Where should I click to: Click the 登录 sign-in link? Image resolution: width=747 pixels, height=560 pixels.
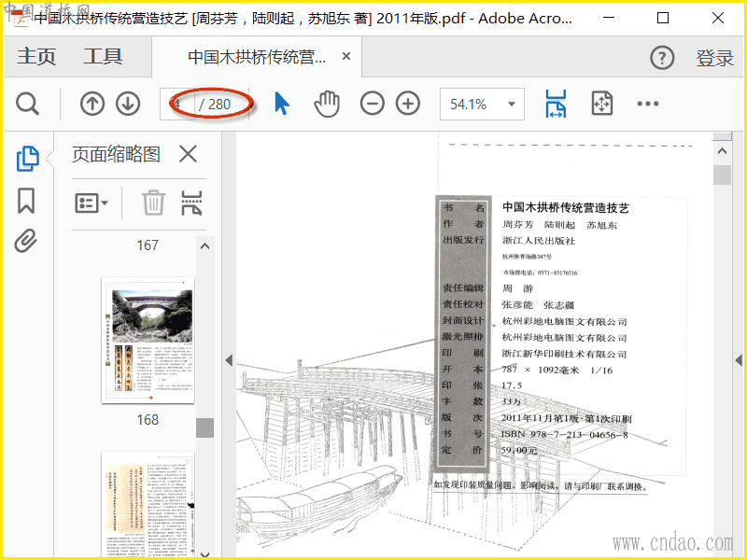(714, 58)
